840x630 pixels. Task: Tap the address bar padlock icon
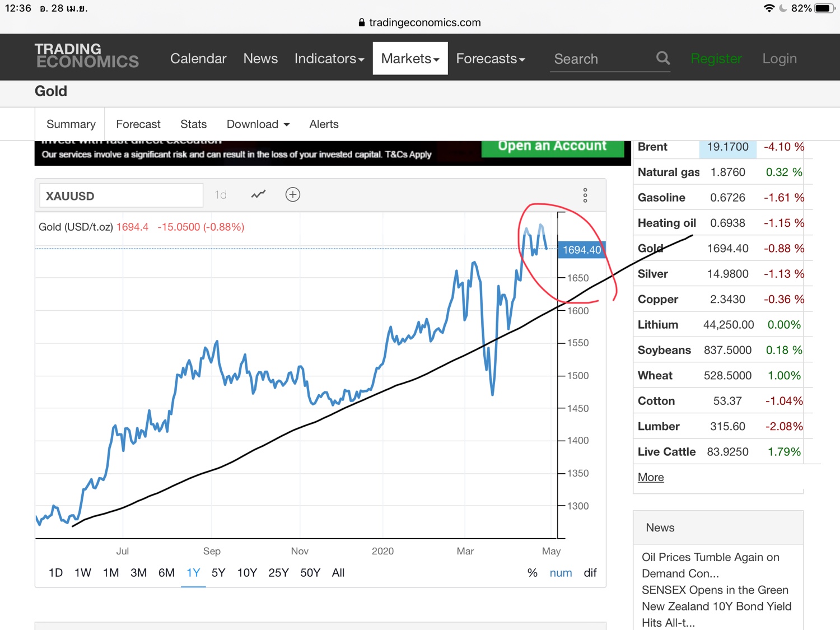point(362,22)
